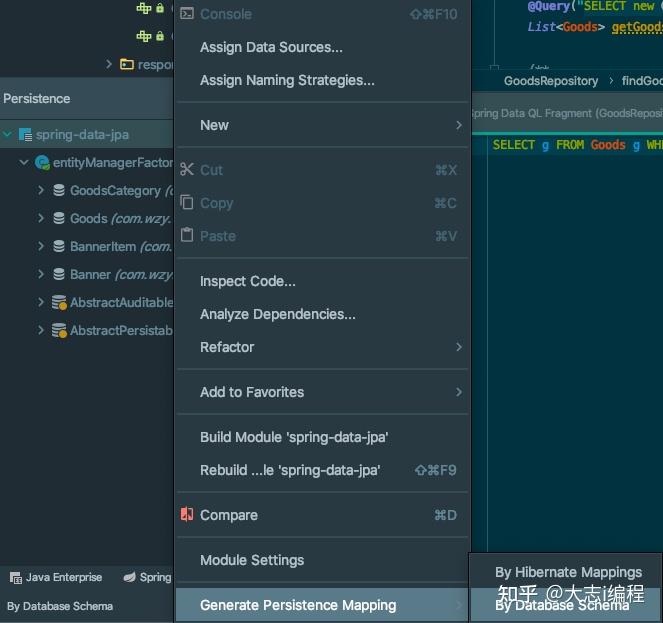Click the Banner entity icon
This screenshot has height=623, width=663.
tap(59, 274)
